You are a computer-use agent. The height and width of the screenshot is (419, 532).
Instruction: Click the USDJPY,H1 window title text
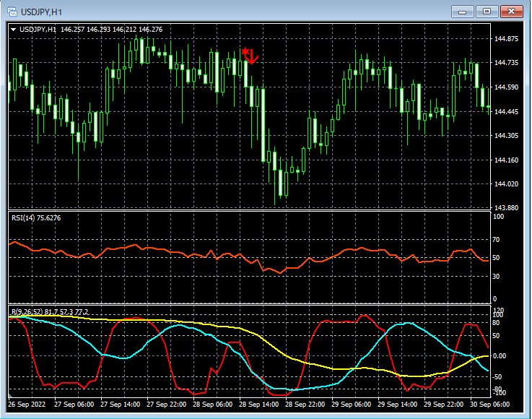(x=41, y=12)
